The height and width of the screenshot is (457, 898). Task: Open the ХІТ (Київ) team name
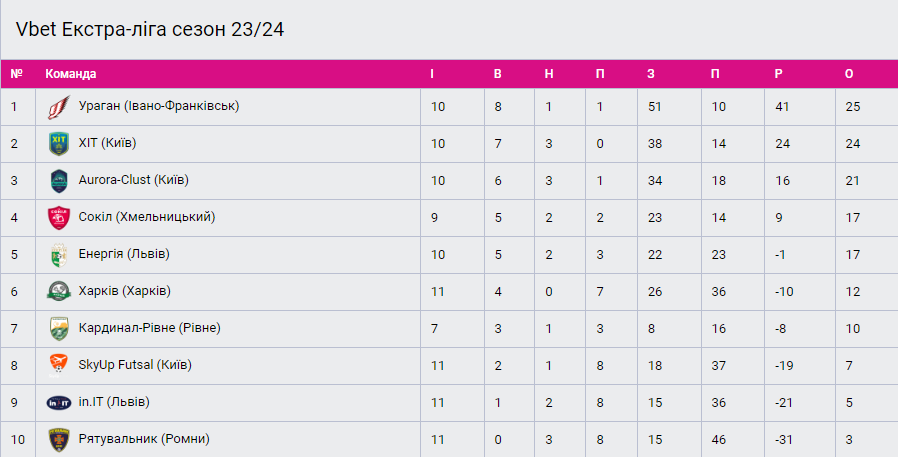point(107,143)
